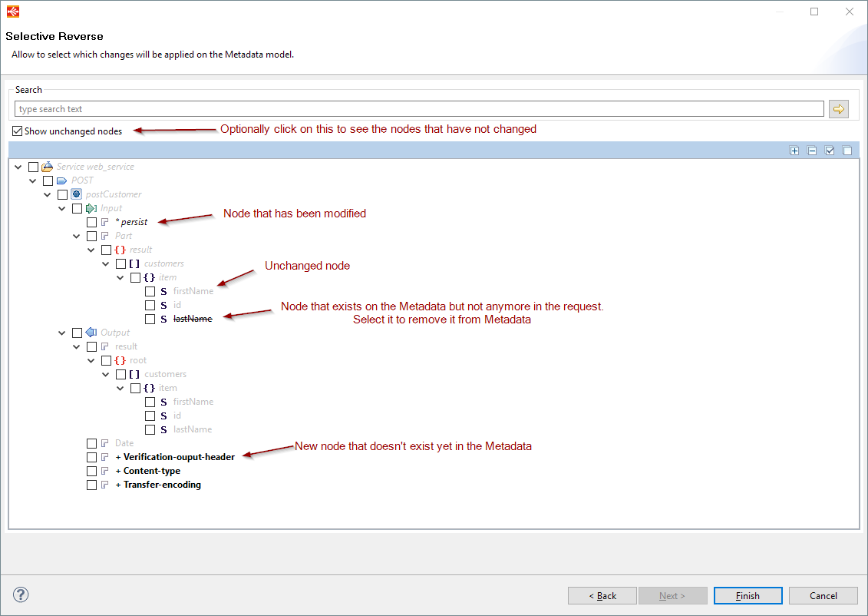The image size is (868, 616).
Task: Uncheck the Show unchanged nodes checkbox
Action: coord(18,131)
